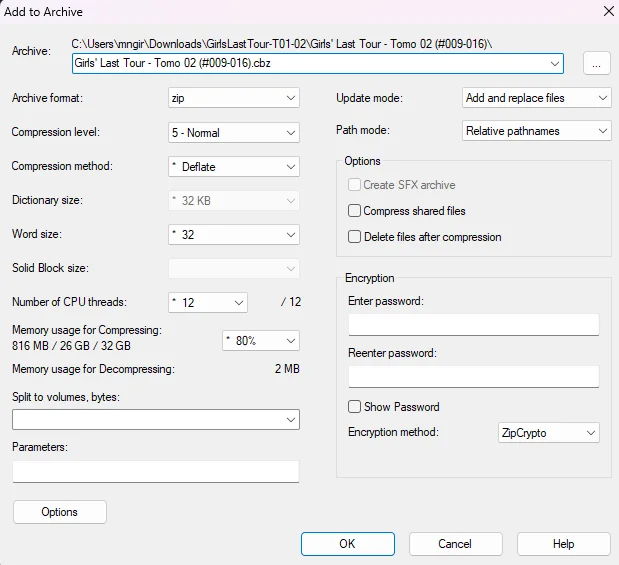Close the Add to Archive dialog
The width and height of the screenshot is (619, 565).
click(x=607, y=11)
